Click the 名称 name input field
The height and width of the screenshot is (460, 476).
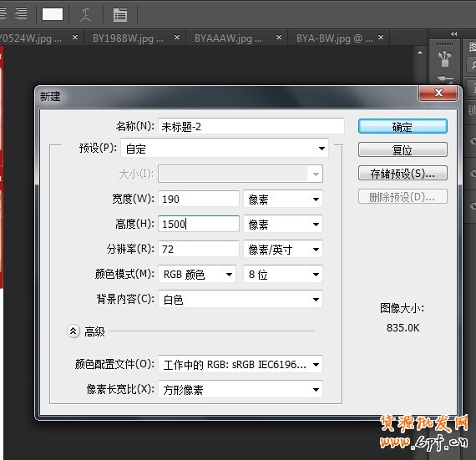[x=251, y=126]
